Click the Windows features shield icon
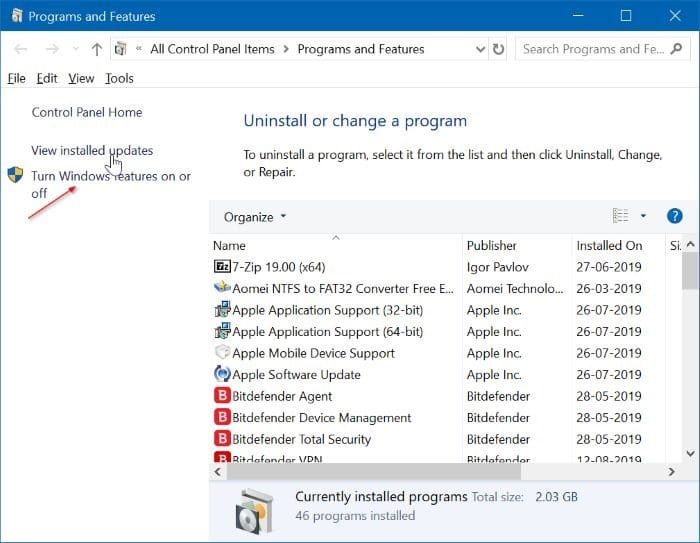 coord(15,175)
